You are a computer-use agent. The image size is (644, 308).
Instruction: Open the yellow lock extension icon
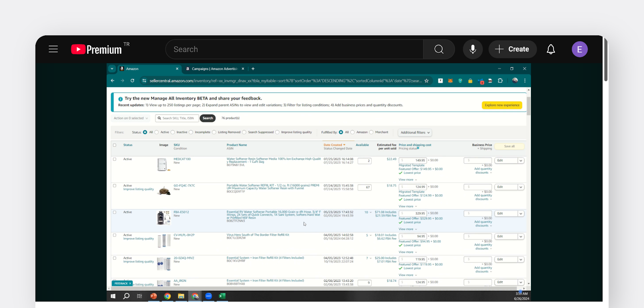click(470, 81)
